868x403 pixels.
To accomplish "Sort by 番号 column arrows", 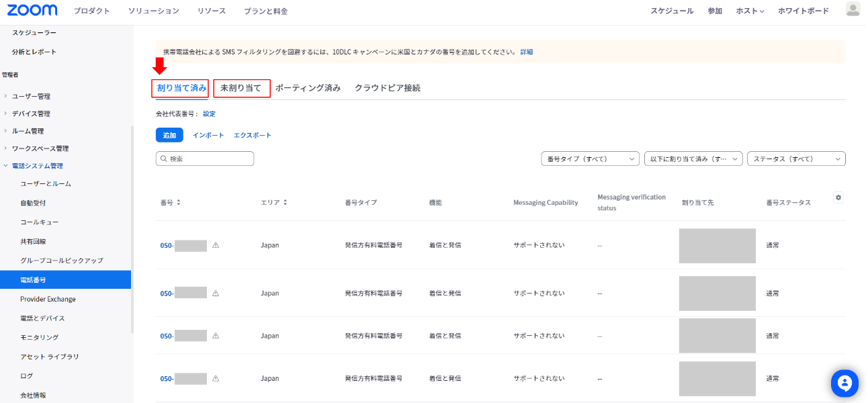I will [179, 202].
